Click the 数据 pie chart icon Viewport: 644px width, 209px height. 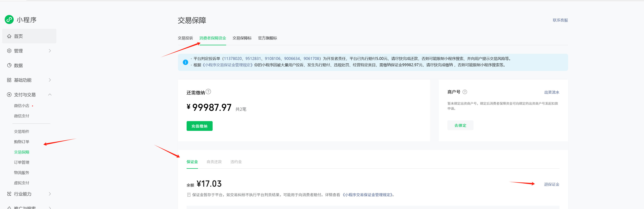click(x=9, y=65)
